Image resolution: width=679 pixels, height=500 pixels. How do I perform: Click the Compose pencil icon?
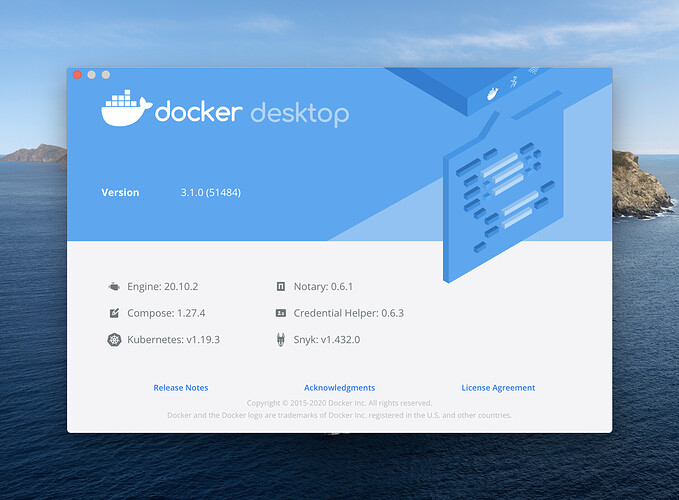point(114,313)
